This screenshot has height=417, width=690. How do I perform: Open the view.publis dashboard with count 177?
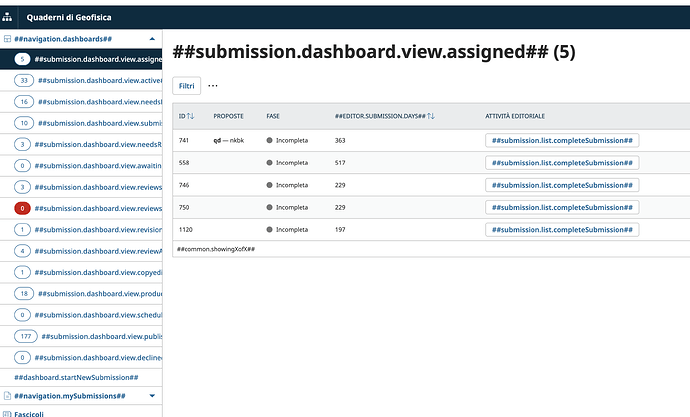click(81, 337)
